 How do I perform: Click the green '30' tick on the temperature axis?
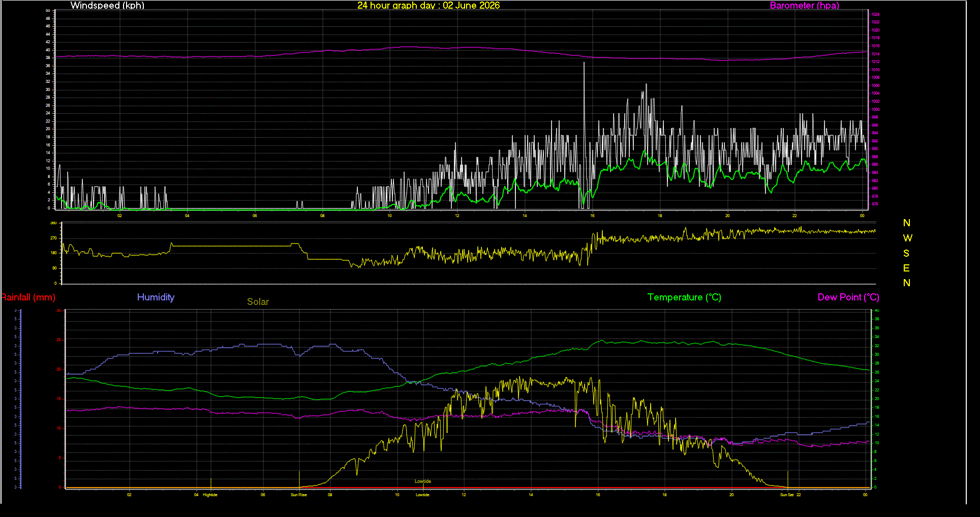click(x=877, y=355)
